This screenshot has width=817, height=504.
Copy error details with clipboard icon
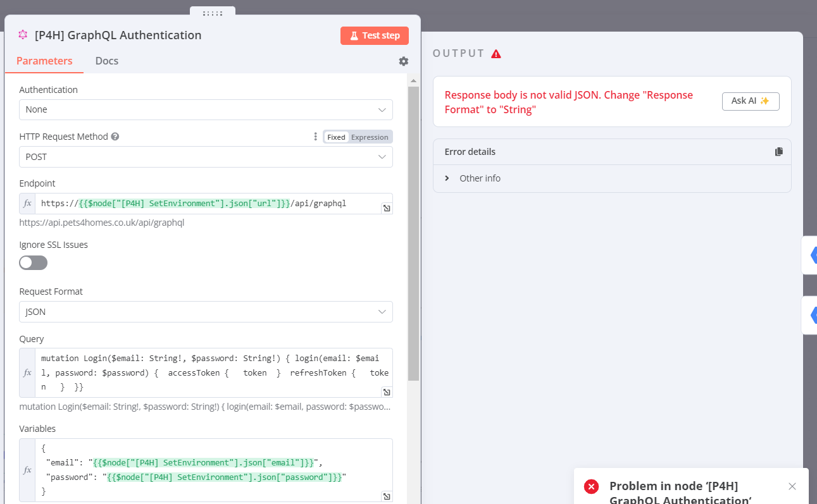[x=778, y=152]
